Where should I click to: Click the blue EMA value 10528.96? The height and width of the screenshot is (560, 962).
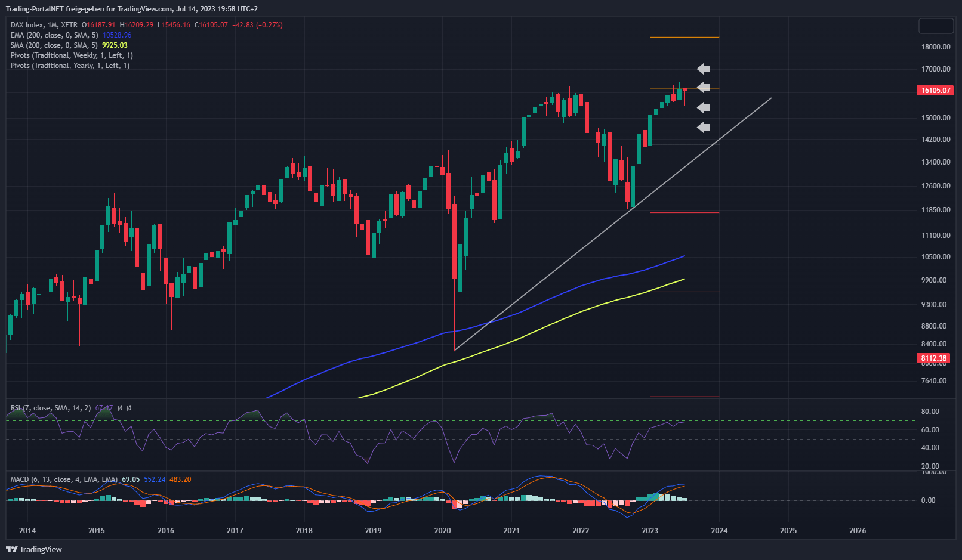click(117, 35)
